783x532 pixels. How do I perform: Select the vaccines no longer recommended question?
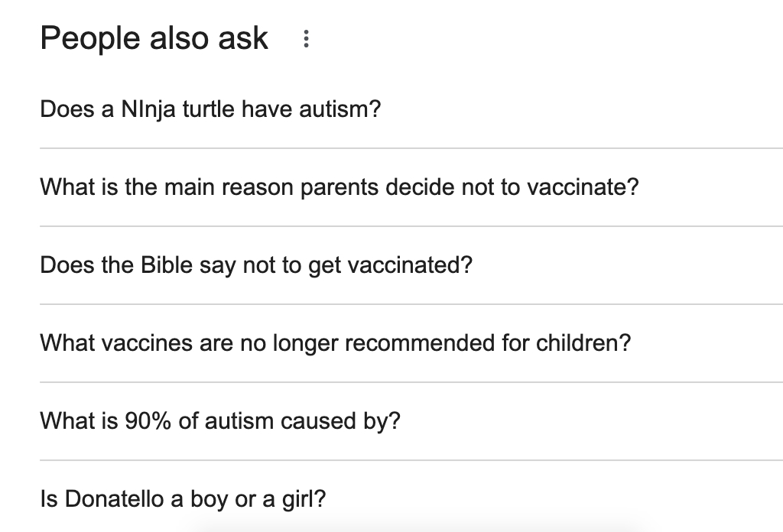(335, 343)
